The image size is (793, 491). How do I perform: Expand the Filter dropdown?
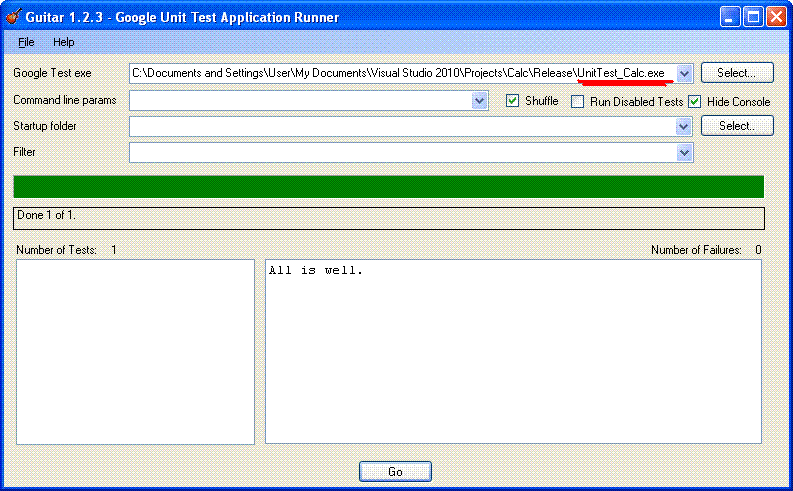pos(684,152)
